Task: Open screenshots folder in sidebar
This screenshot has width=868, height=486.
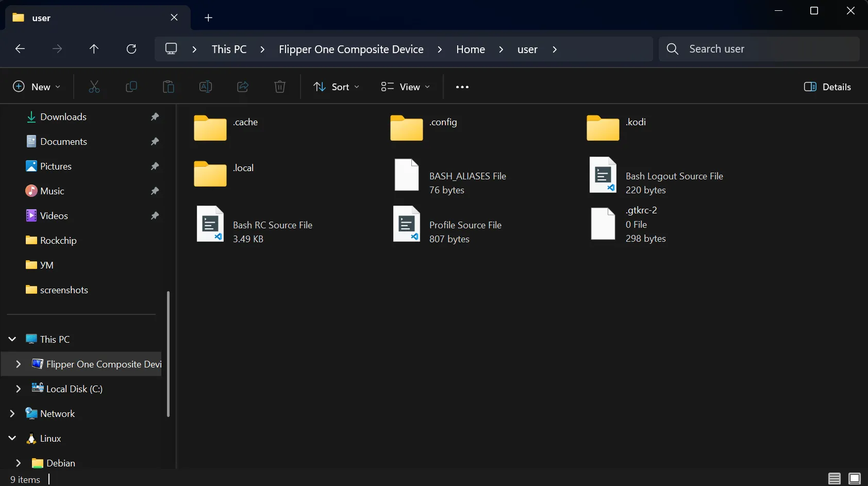Action: [64, 290]
